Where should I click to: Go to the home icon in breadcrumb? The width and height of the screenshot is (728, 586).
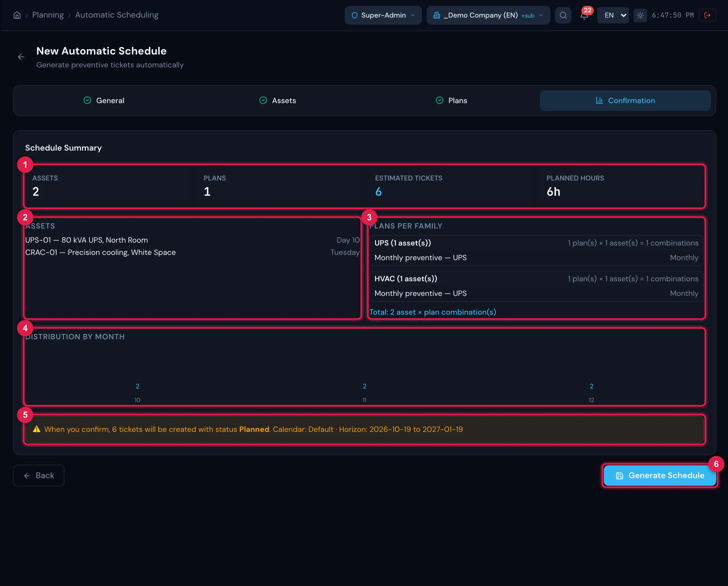tap(17, 15)
